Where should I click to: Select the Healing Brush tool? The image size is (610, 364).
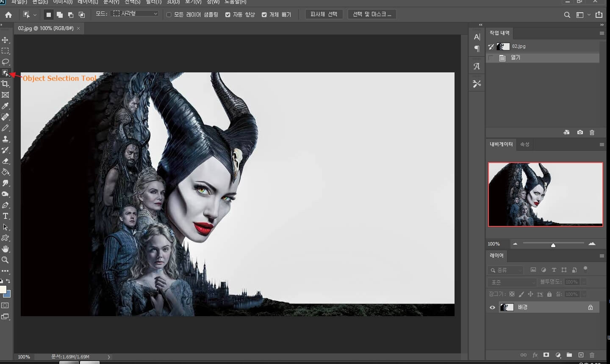click(6, 117)
